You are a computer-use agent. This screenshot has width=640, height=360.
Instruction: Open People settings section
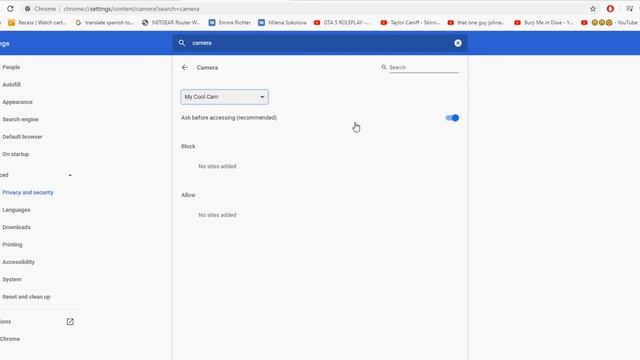click(x=11, y=67)
